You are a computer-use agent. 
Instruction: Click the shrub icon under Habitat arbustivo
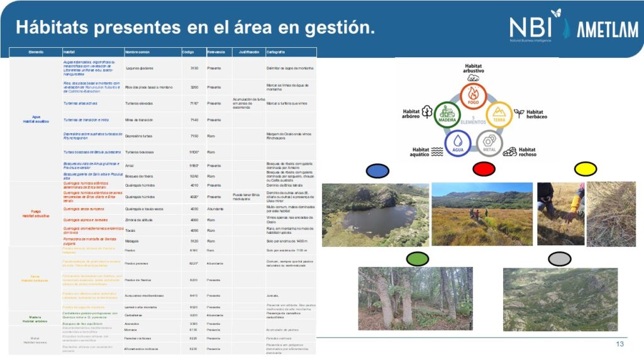[473, 77]
